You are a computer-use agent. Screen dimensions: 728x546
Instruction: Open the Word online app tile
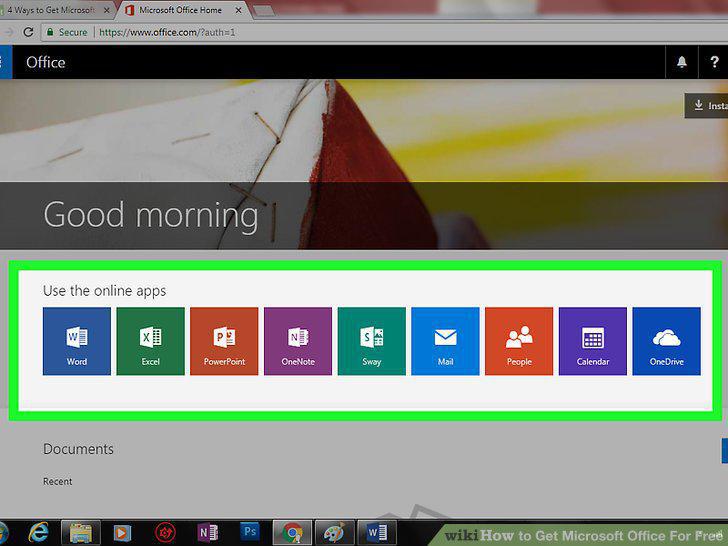coord(77,341)
